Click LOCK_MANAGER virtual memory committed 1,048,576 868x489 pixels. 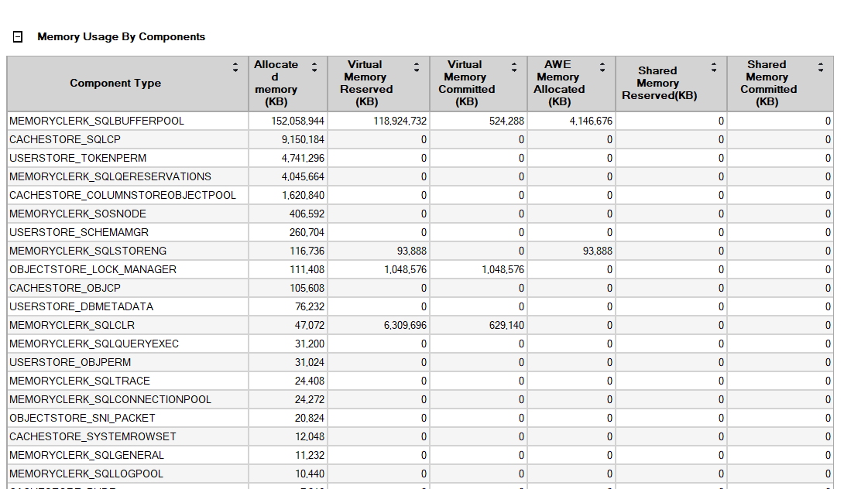(x=503, y=269)
